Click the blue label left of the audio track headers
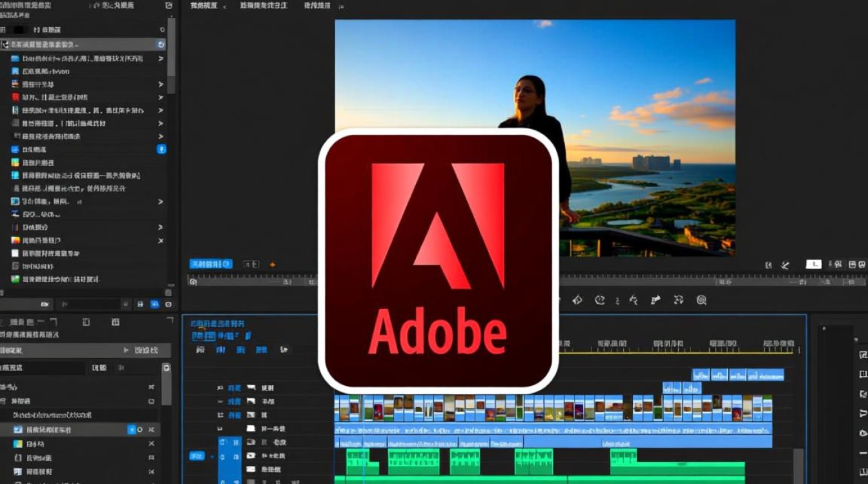This screenshot has height=484, width=868. (196, 456)
